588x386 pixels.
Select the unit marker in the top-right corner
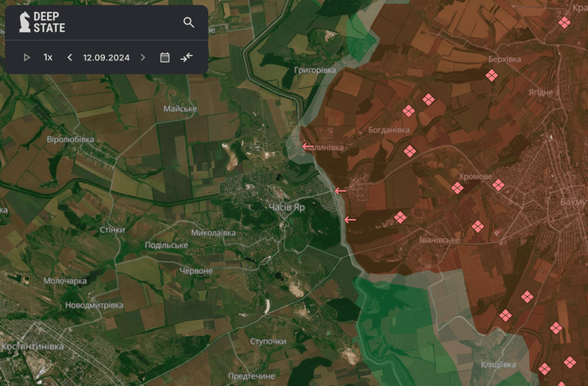(x=565, y=23)
